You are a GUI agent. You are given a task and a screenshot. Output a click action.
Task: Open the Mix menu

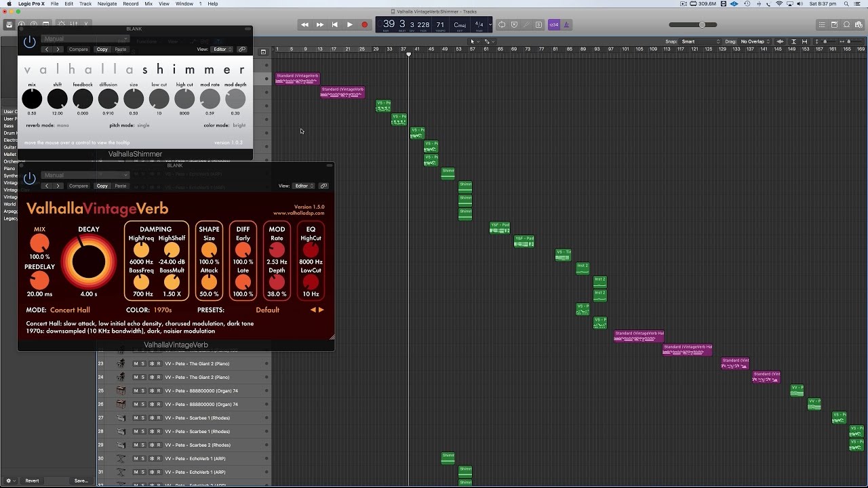point(149,4)
